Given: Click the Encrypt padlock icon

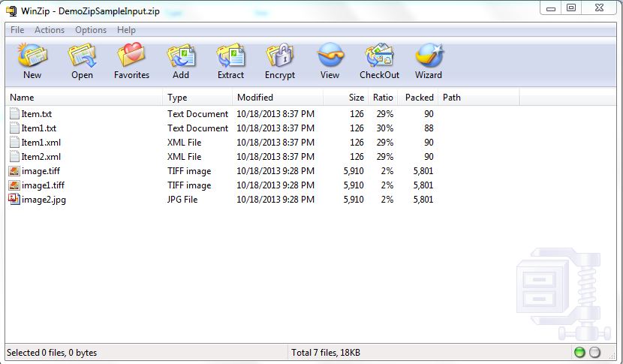Looking at the screenshot, I should (x=280, y=55).
